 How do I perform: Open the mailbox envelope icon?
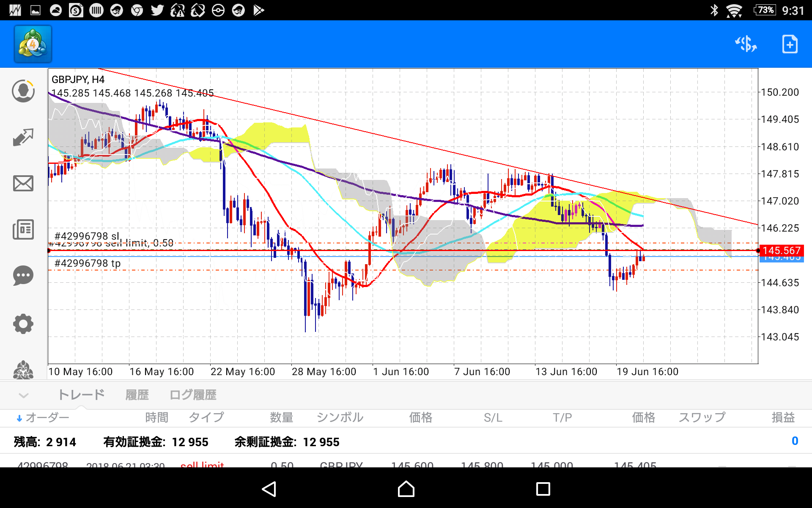coord(23,183)
